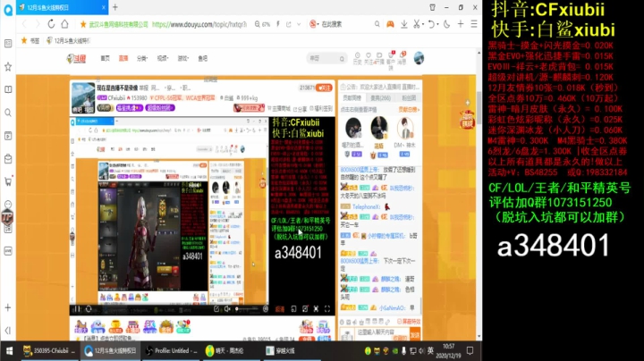Screen dimensions: 644x361
Task: Click the 分享 share link
Action: (301, 109)
